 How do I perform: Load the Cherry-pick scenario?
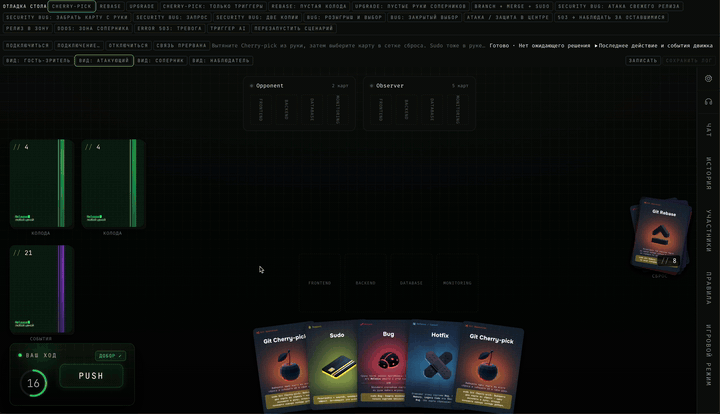72,6
